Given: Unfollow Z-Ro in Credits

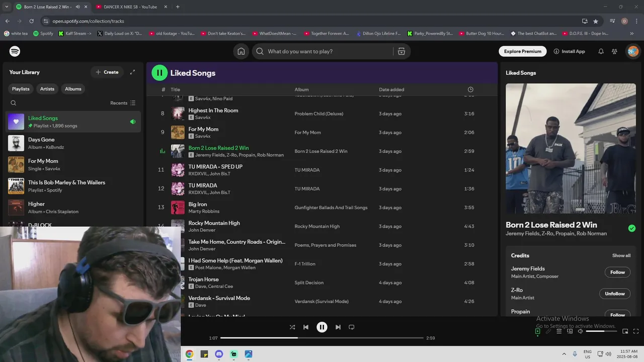Looking at the screenshot, I should tap(615, 294).
